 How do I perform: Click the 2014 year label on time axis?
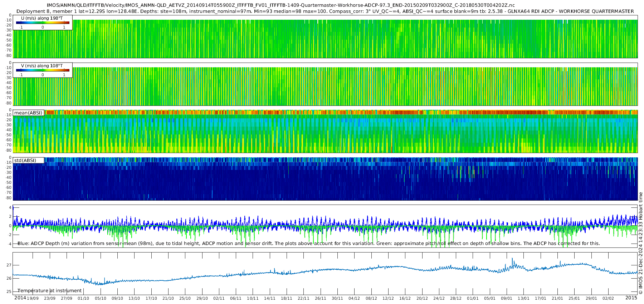(20, 298)
